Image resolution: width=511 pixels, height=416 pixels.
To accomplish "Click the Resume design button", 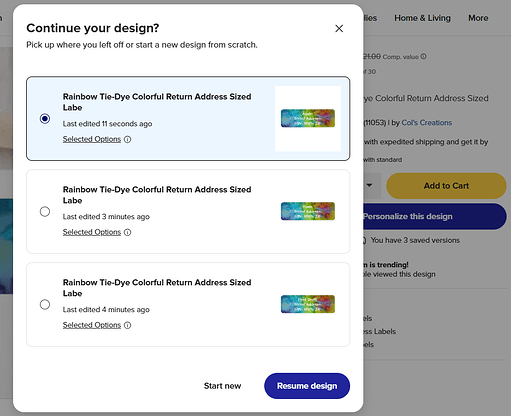I will 307,386.
